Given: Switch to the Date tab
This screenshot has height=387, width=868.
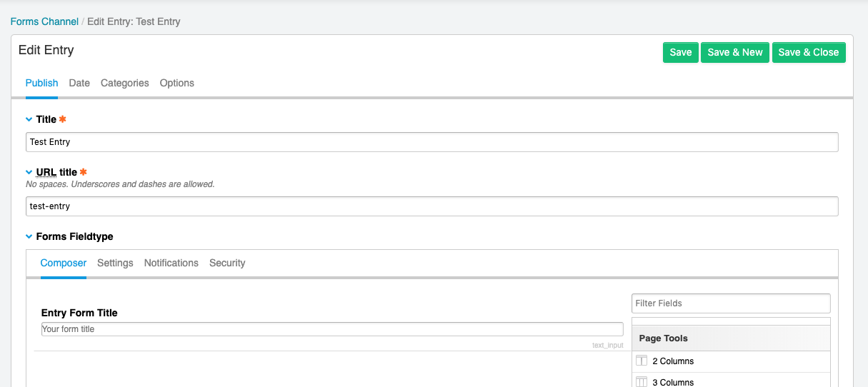Looking at the screenshot, I should (x=79, y=83).
